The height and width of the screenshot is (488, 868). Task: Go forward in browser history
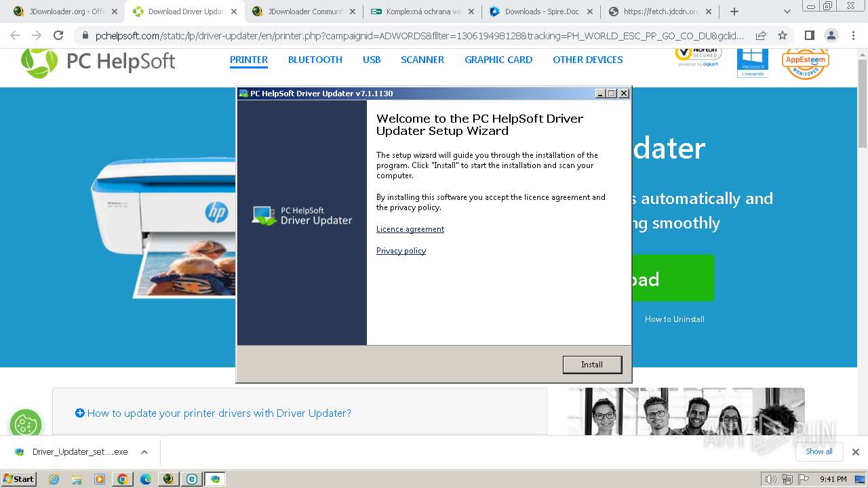click(x=37, y=35)
